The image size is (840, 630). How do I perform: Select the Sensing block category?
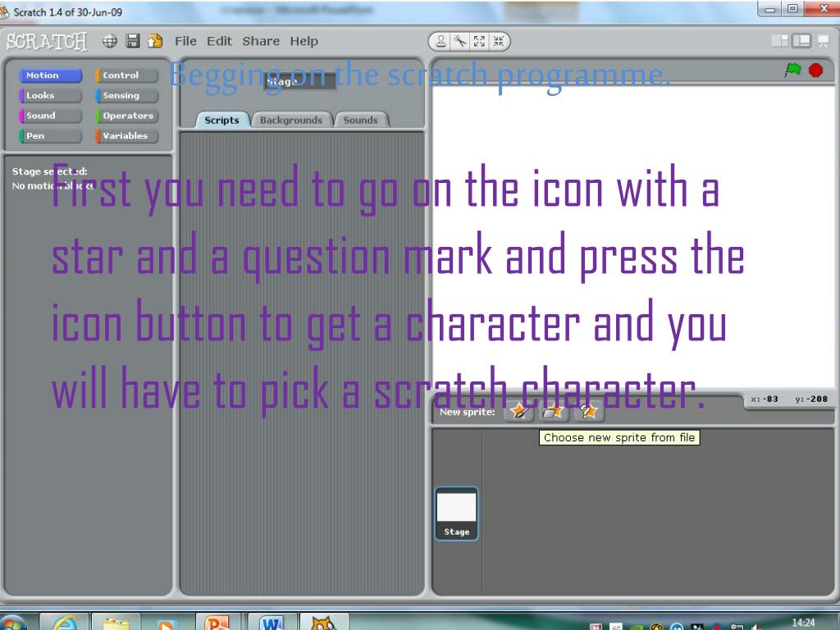click(126, 95)
